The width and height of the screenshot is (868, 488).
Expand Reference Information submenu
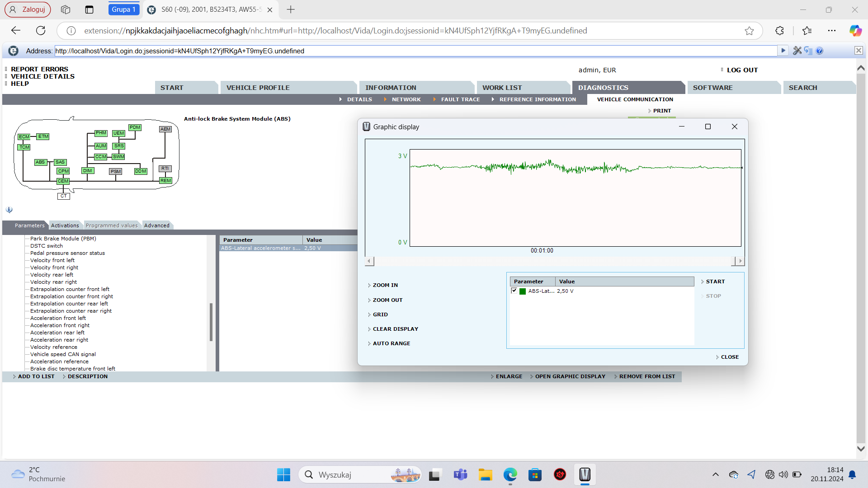537,99
